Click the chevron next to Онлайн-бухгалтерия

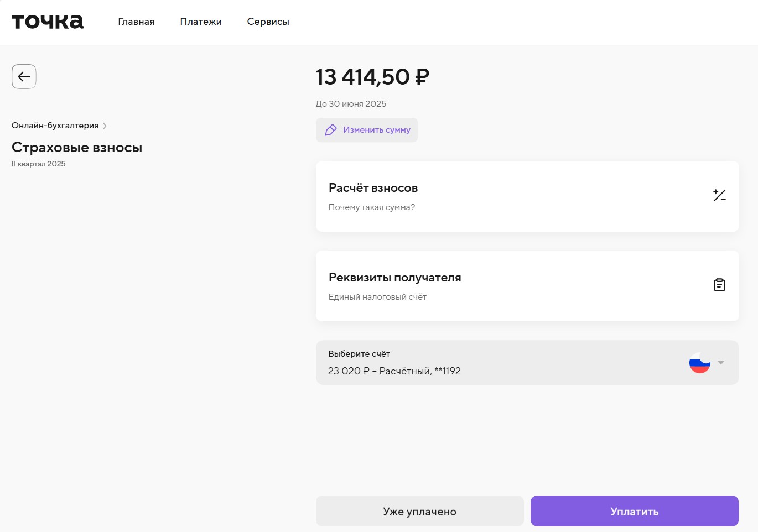[x=105, y=126]
